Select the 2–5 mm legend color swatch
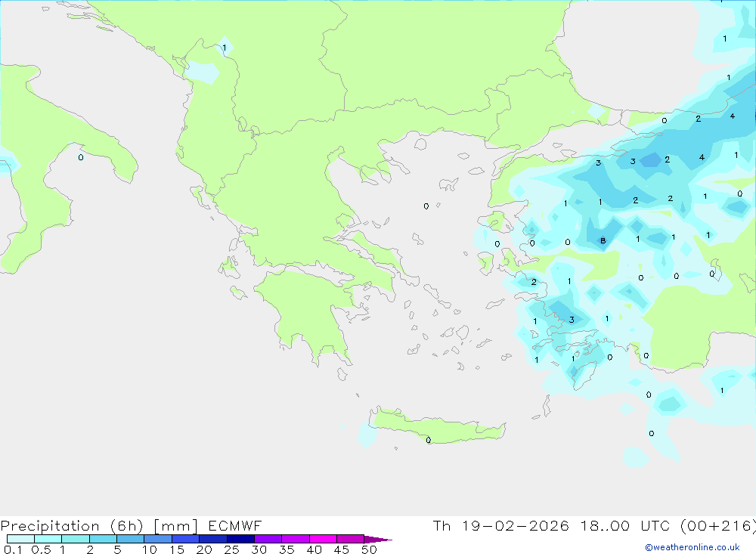The height and width of the screenshot is (554, 756). point(103,539)
